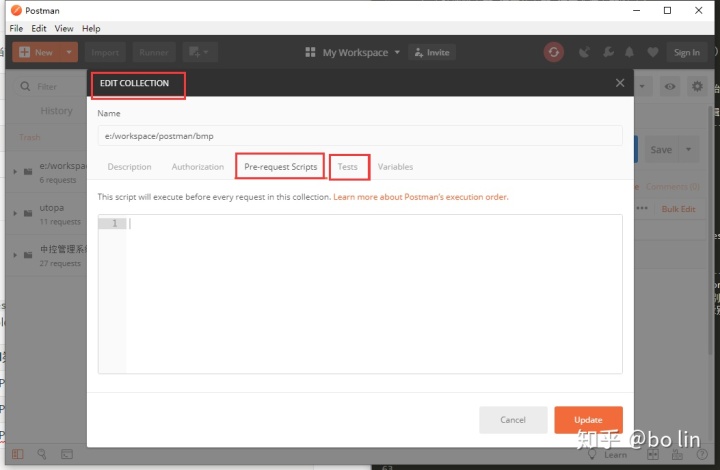Open the History tab in sidebar
The height and width of the screenshot is (470, 720).
[56, 111]
